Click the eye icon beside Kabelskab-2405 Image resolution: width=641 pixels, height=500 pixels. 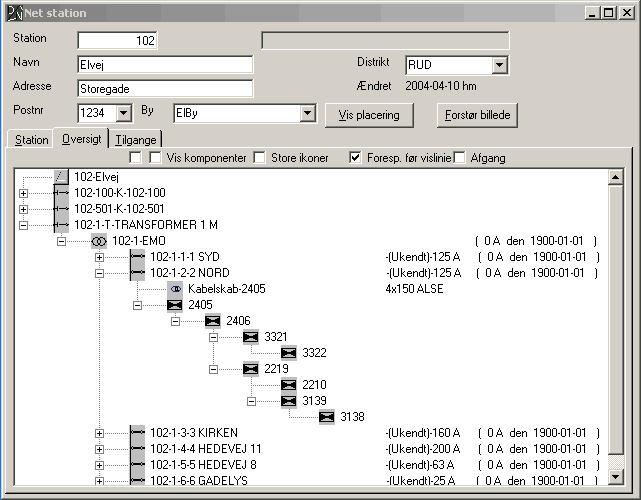click(175, 289)
